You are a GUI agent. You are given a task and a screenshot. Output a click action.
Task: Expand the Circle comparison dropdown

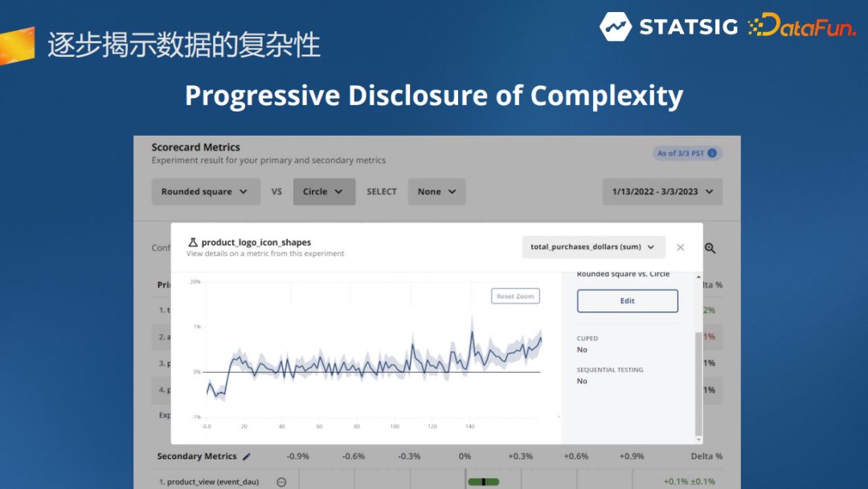point(323,192)
